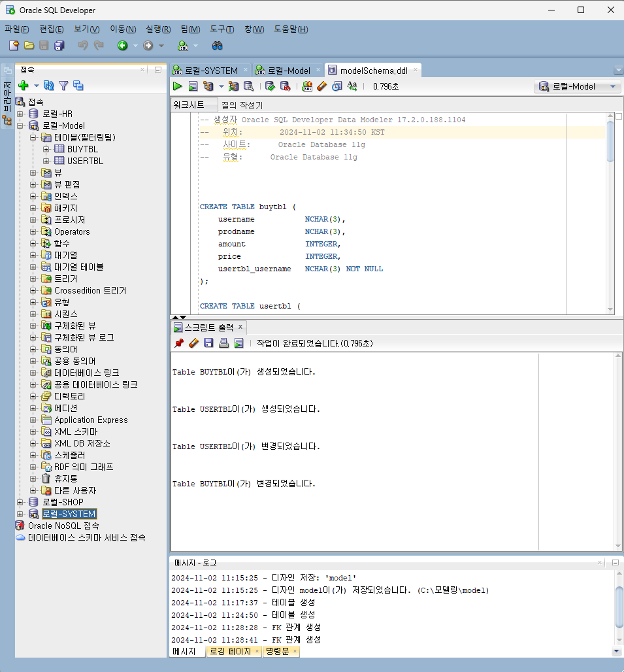Select the 프로시저 tree item
This screenshot has height=672, width=624.
pyautogui.click(x=69, y=220)
